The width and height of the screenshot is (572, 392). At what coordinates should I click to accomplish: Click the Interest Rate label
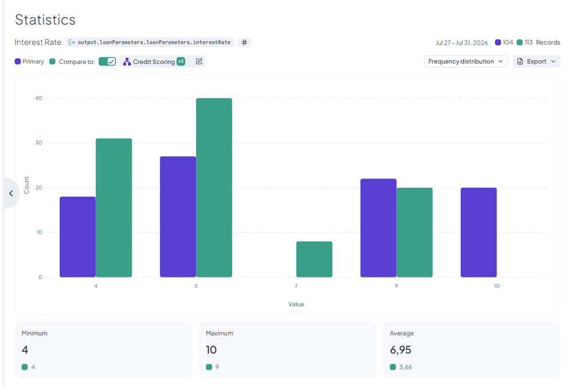click(38, 42)
